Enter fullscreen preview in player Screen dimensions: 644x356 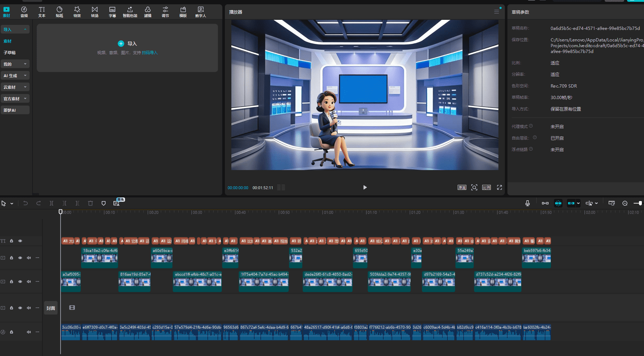(x=499, y=187)
